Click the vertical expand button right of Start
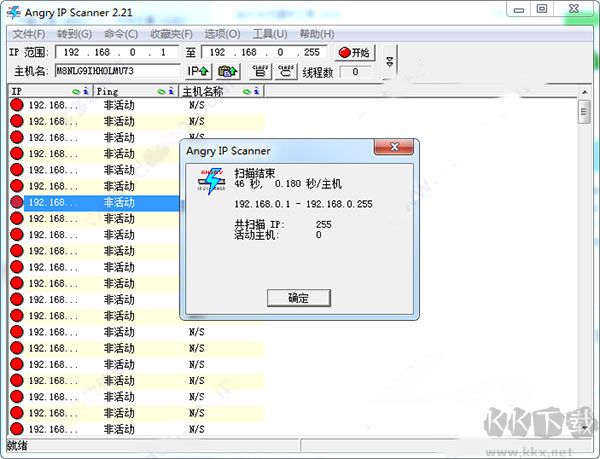The image size is (600, 459). tap(389, 61)
